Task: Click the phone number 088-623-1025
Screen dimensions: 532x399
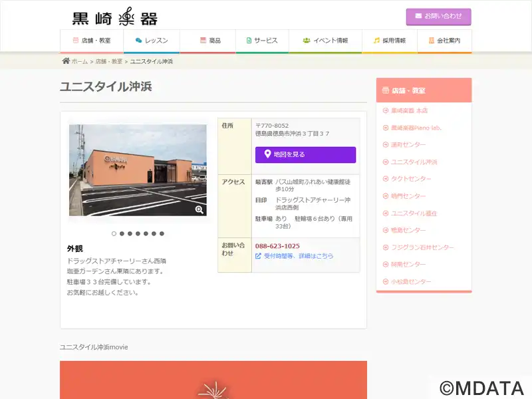Action: click(x=277, y=245)
